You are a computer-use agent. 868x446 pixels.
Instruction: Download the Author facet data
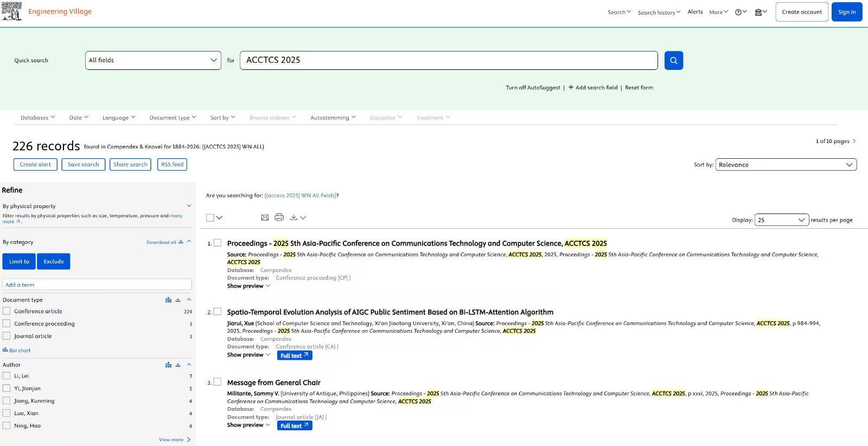coord(178,365)
